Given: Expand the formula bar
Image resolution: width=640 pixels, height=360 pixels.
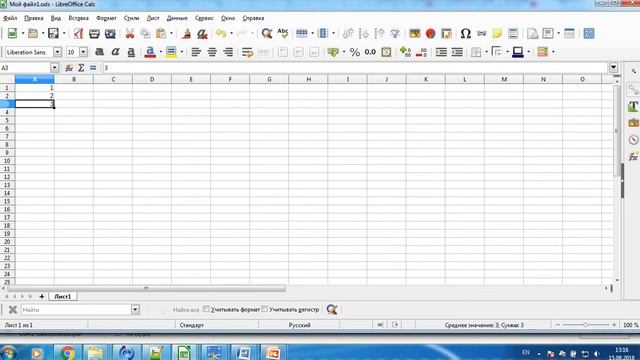Looking at the screenshot, I should pos(613,67).
